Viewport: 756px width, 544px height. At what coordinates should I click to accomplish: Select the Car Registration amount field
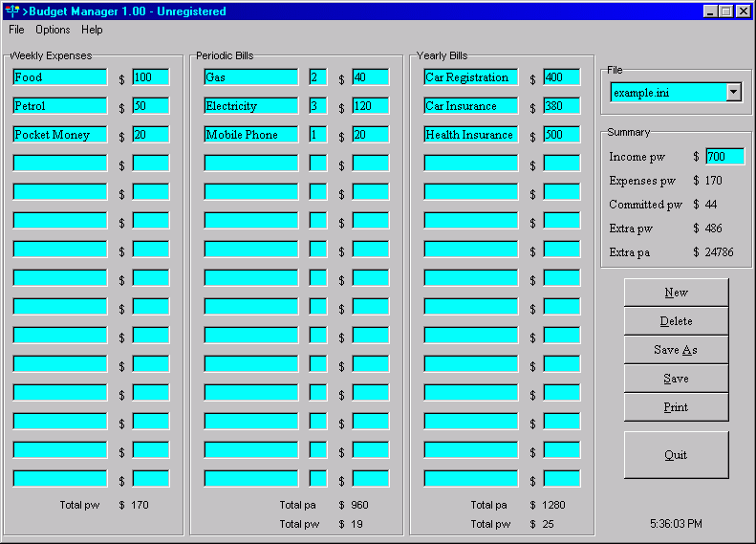coord(561,77)
